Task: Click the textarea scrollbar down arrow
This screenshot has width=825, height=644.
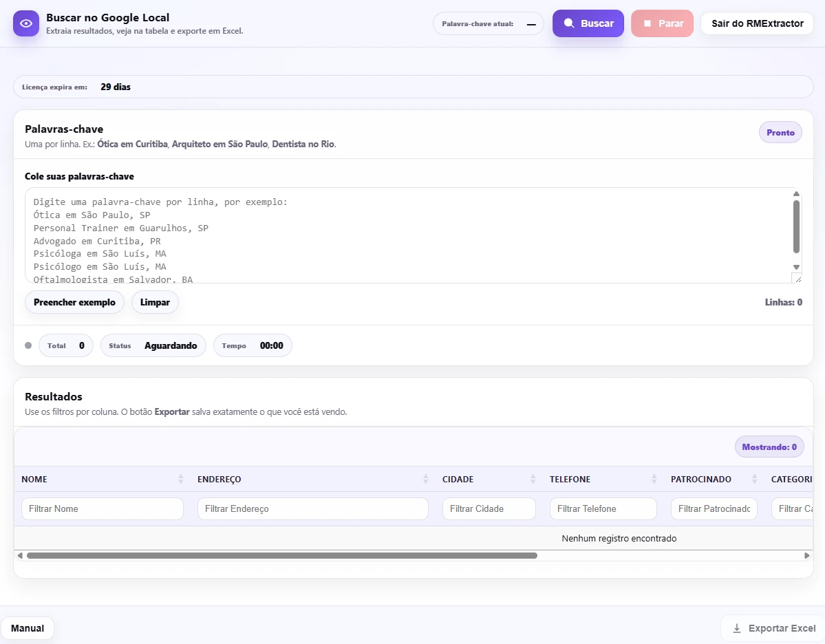Action: pos(797,267)
